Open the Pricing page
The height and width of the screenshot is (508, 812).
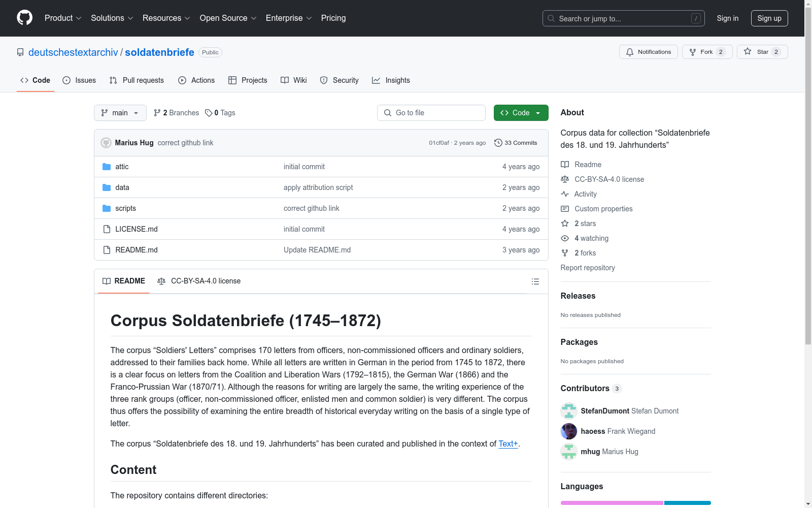(x=333, y=18)
